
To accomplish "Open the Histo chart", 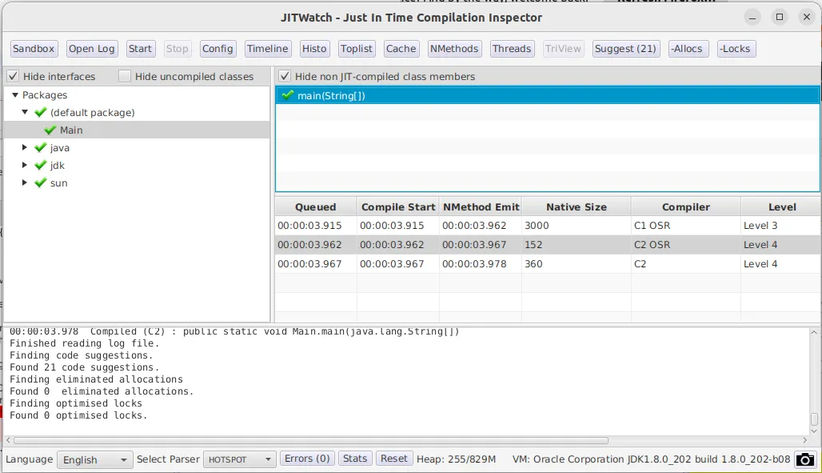I will (x=314, y=49).
